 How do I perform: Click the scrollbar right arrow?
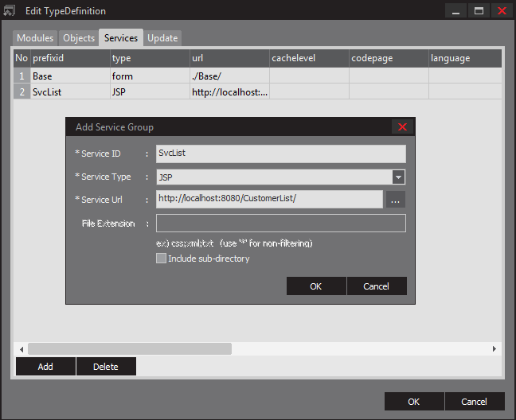coord(494,349)
